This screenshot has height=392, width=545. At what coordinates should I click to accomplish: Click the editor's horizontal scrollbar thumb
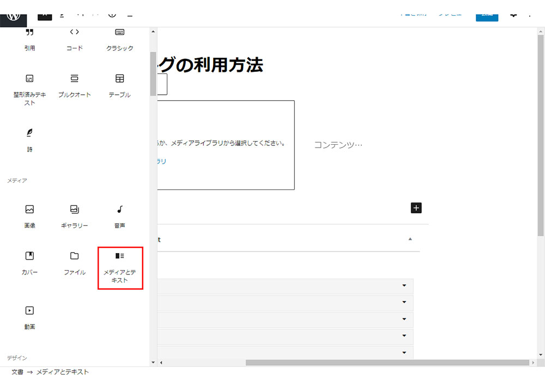click(387, 363)
